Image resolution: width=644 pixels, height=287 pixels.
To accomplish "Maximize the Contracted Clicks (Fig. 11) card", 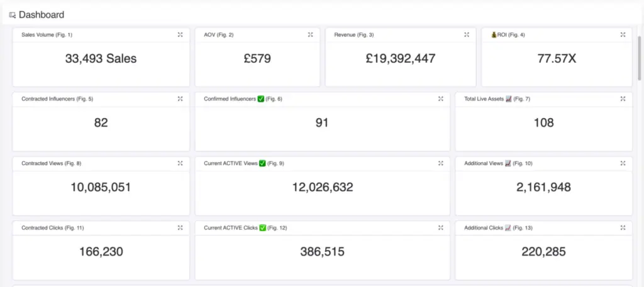I will click(180, 227).
